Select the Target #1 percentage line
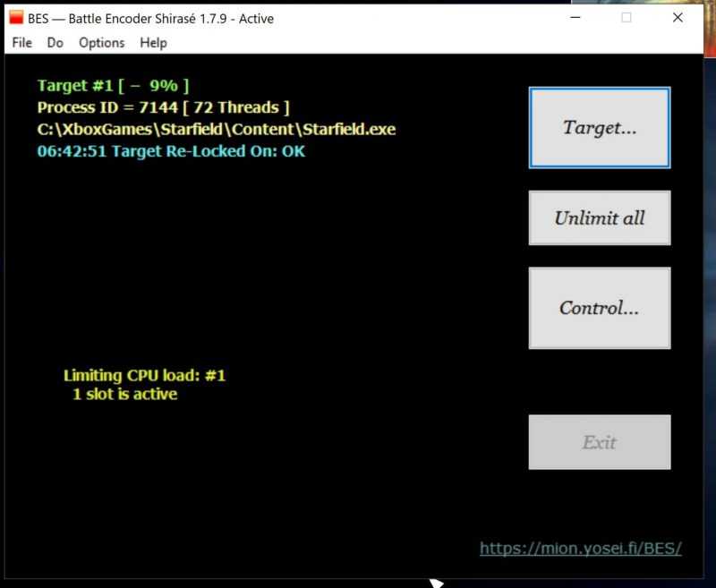The image size is (716, 588). (113, 85)
